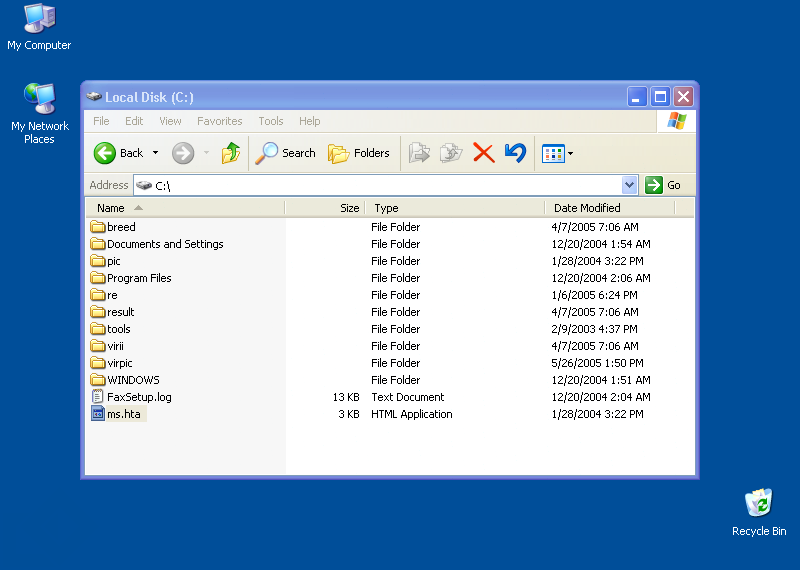
Task: Click the ms.hta file name
Action: coord(123,414)
